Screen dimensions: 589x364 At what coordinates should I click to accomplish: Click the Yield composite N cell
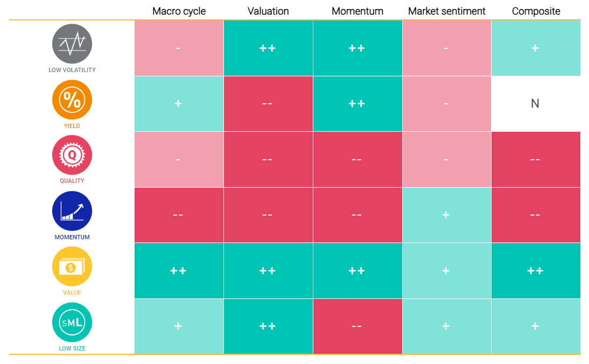point(536,104)
